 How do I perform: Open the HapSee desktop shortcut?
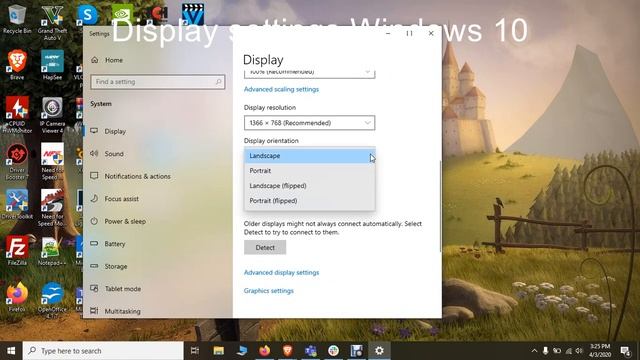52,64
